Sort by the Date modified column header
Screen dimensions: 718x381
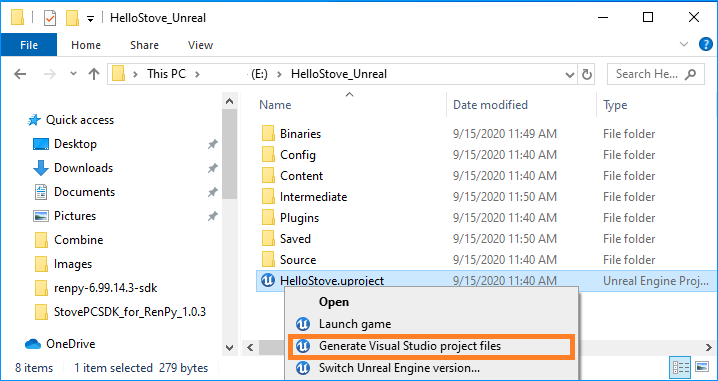(490, 105)
